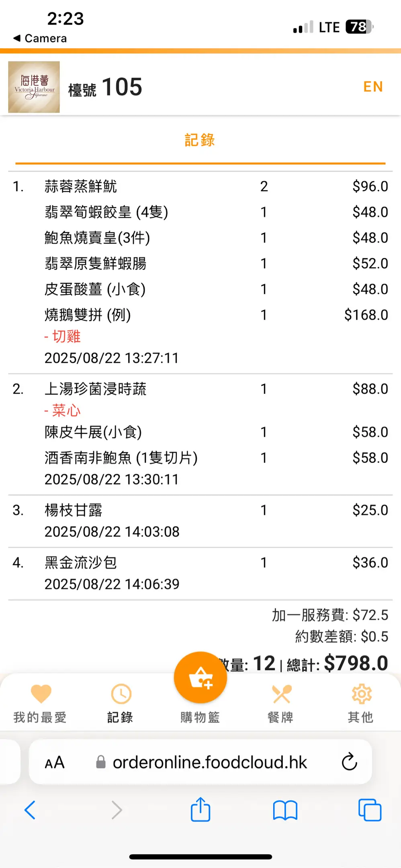Tap the Safari share icon
This screenshot has height=868, width=401.
(200, 810)
